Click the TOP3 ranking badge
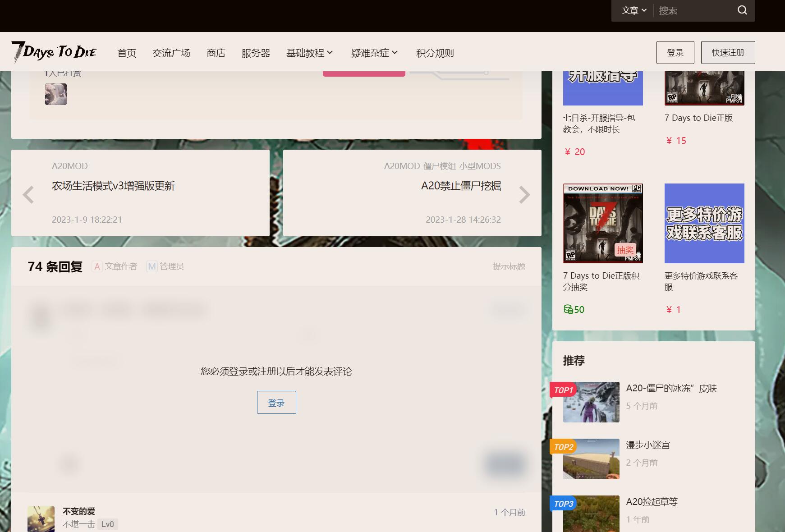785x532 pixels. [x=563, y=504]
